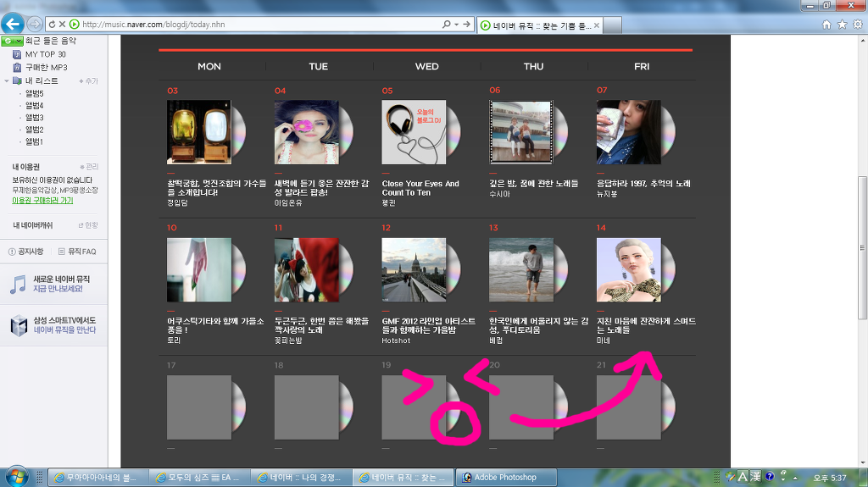Click the music note icon for 새로운 네이버 뮤직
The image size is (868, 487).
19,284
